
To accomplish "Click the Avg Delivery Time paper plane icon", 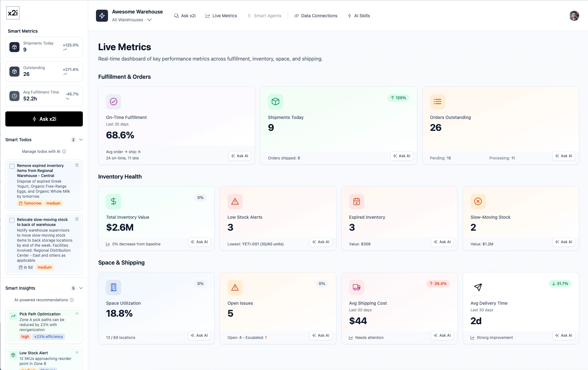I will click(478, 287).
